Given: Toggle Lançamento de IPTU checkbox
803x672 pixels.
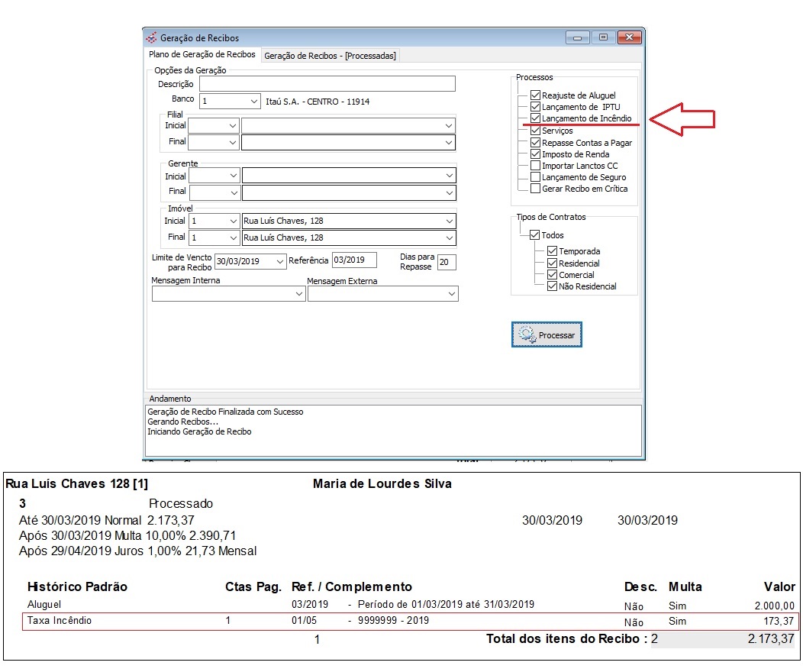Looking at the screenshot, I should [x=536, y=107].
